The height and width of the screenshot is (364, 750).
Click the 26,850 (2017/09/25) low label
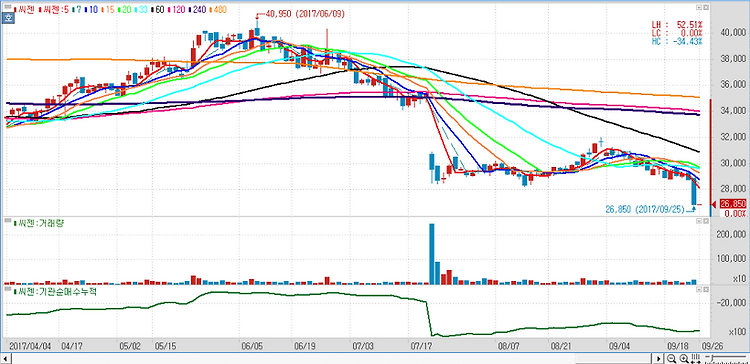point(645,209)
